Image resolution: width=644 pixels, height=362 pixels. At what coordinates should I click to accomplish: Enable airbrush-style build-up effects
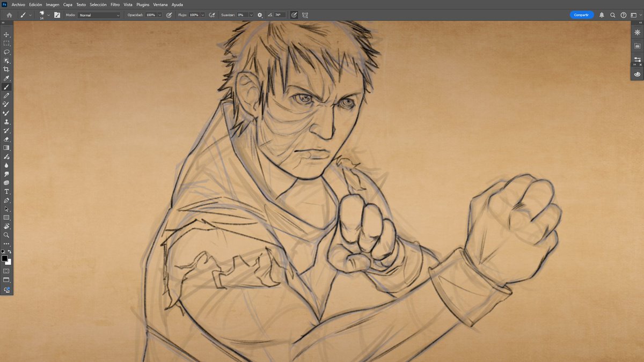point(212,15)
